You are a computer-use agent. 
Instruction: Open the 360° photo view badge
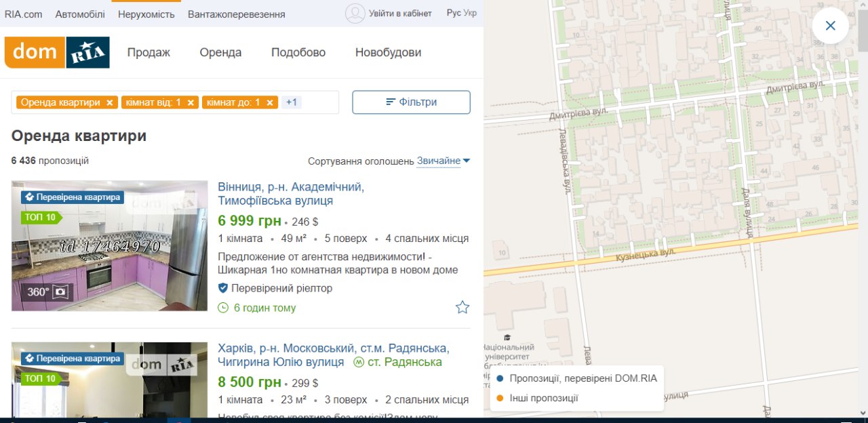click(48, 292)
